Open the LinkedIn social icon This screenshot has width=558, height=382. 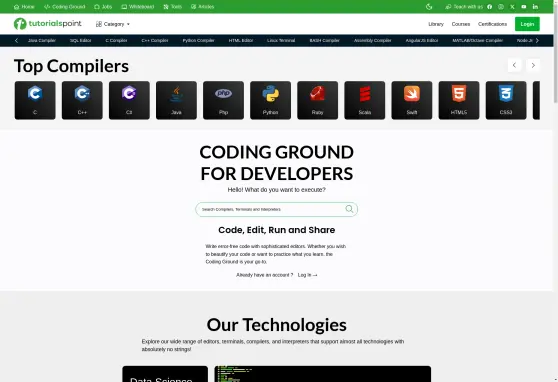tap(535, 6)
